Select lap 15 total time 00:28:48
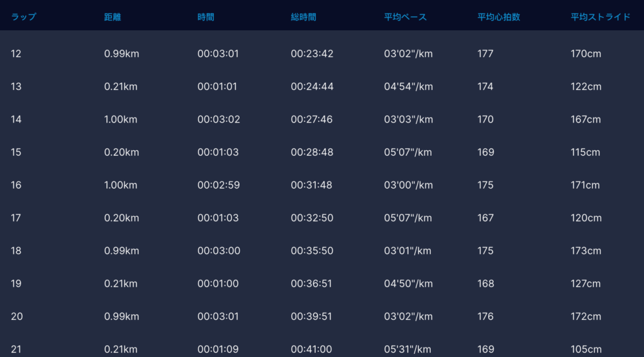The width and height of the screenshot is (644, 357). (x=312, y=152)
